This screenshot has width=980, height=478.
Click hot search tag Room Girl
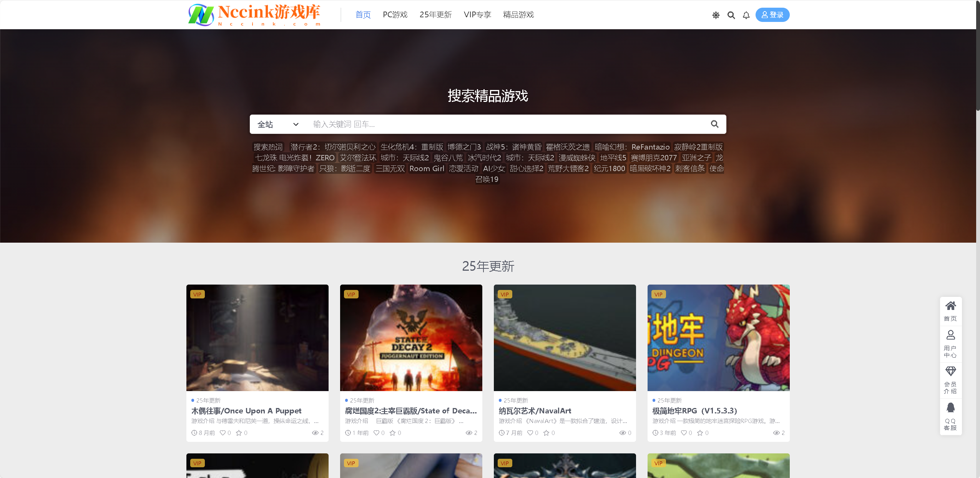[427, 168]
